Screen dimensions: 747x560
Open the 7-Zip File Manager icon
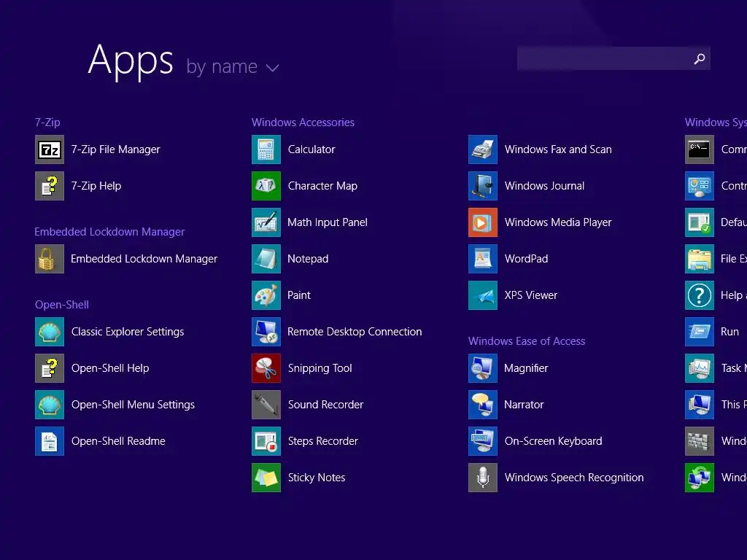(x=50, y=149)
